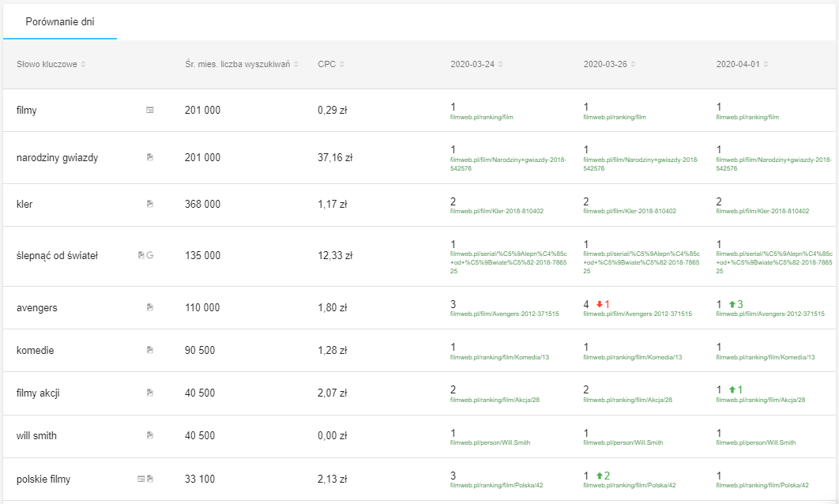This screenshot has height=504, width=839.
Task: Click the snippet icon in 'filmy' row
Action: click(150, 111)
